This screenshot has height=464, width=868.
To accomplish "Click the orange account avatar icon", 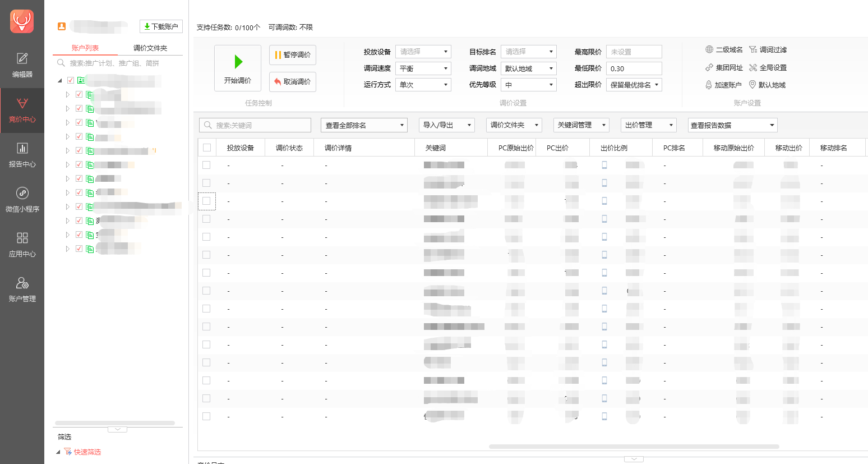I will (62, 26).
